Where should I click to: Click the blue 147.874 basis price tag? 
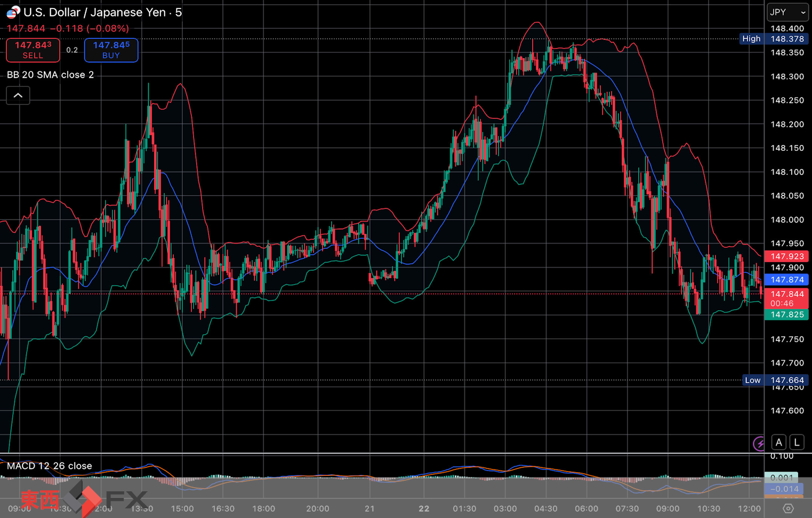point(787,280)
